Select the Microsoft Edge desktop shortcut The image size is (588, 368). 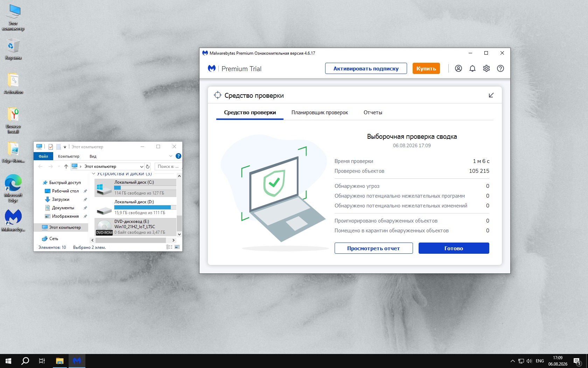pos(13,189)
